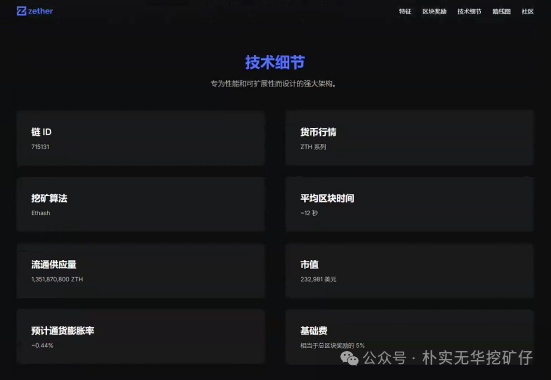551x380 pixels.
Task: Open the 特征 nav item
Action: [x=405, y=12]
